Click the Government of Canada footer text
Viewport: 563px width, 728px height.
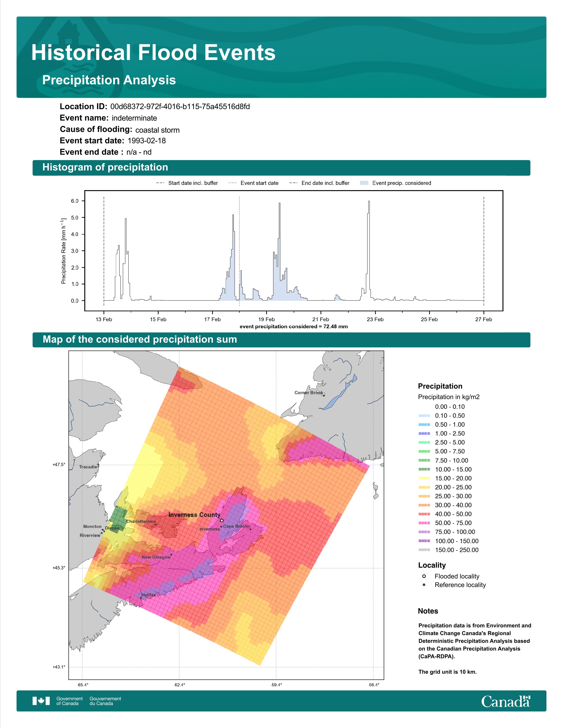click(69, 701)
